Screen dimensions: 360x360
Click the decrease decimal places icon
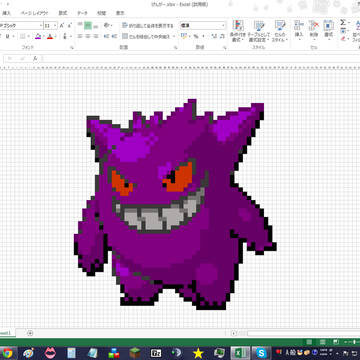222,36
